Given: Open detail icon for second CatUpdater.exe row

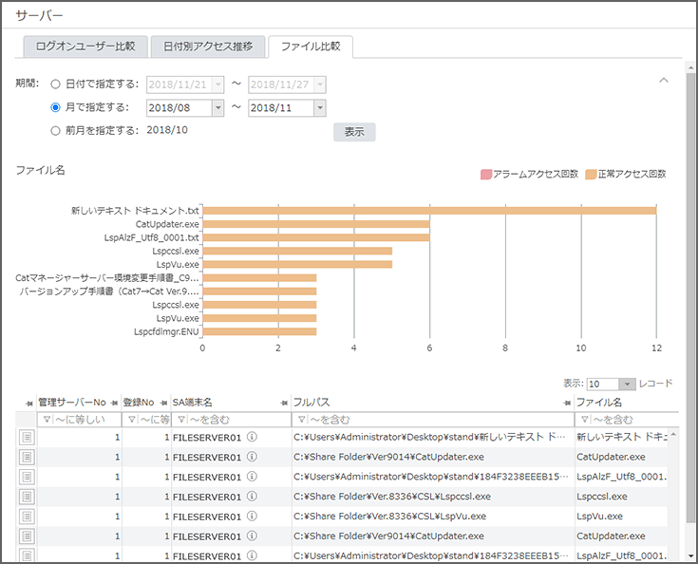Looking at the screenshot, I should pyautogui.click(x=27, y=536).
